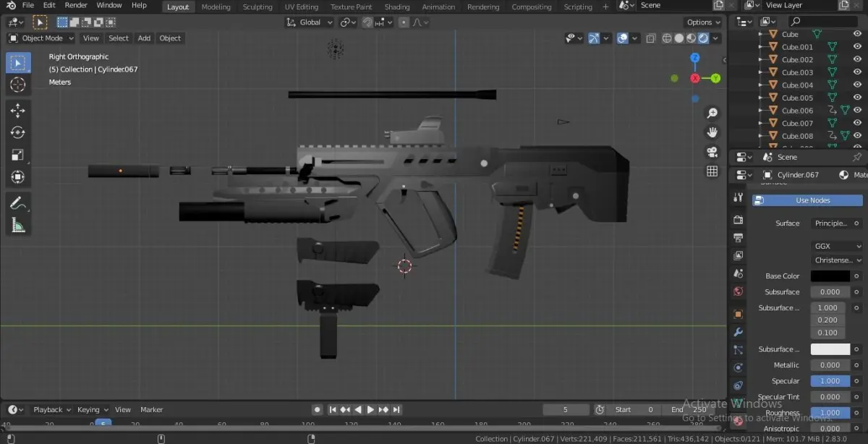Open the Render menu
Image resolution: width=868 pixels, height=444 pixels.
tap(76, 5)
